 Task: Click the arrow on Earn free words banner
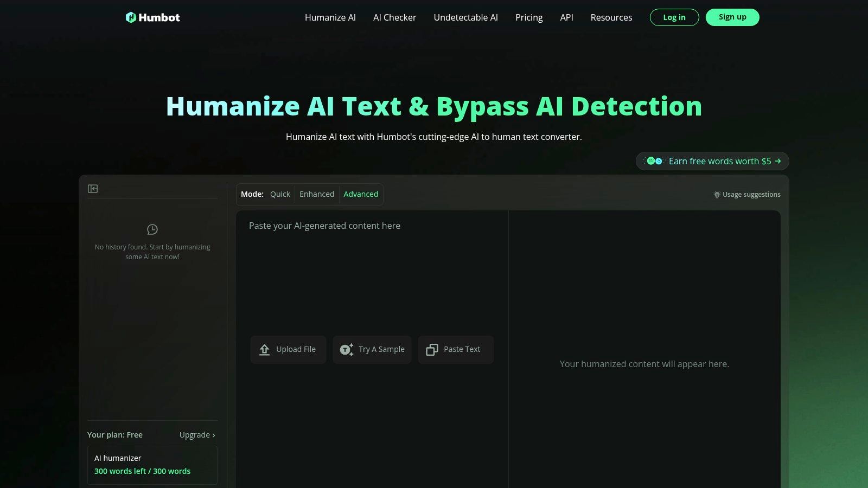[x=778, y=161]
